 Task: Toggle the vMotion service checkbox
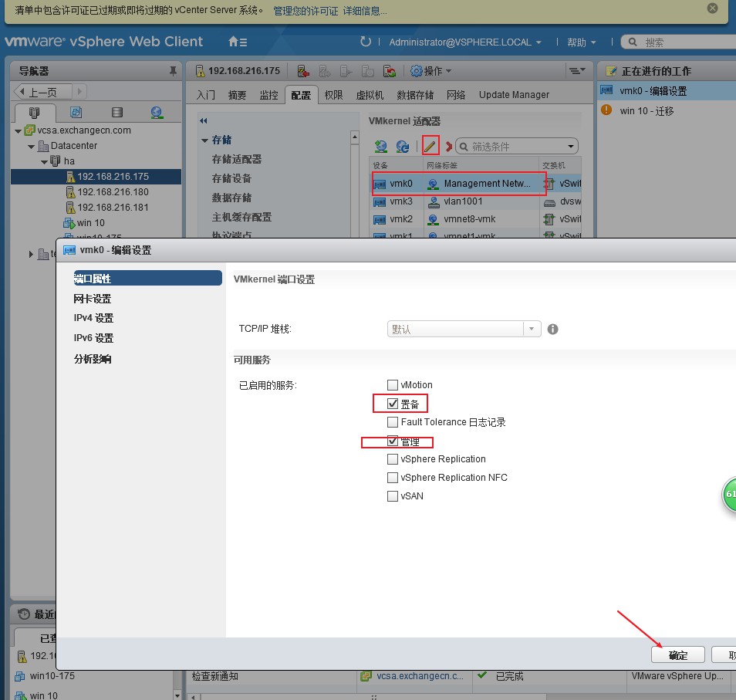[393, 385]
